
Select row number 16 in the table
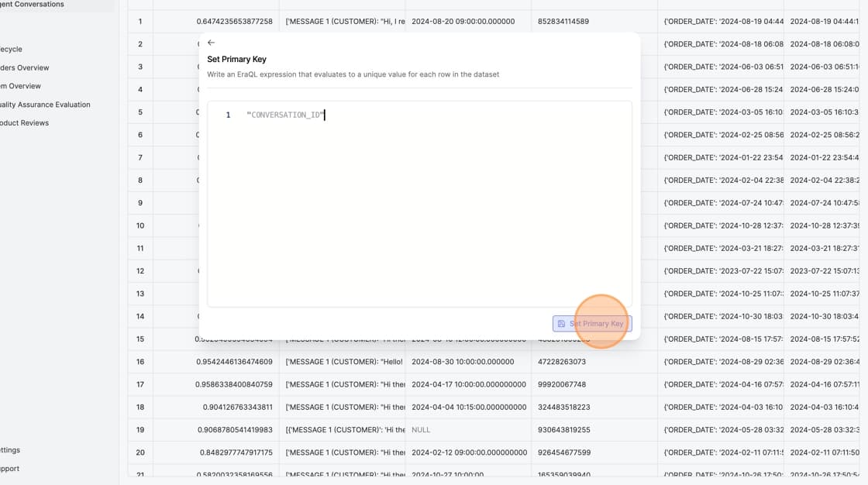point(140,362)
